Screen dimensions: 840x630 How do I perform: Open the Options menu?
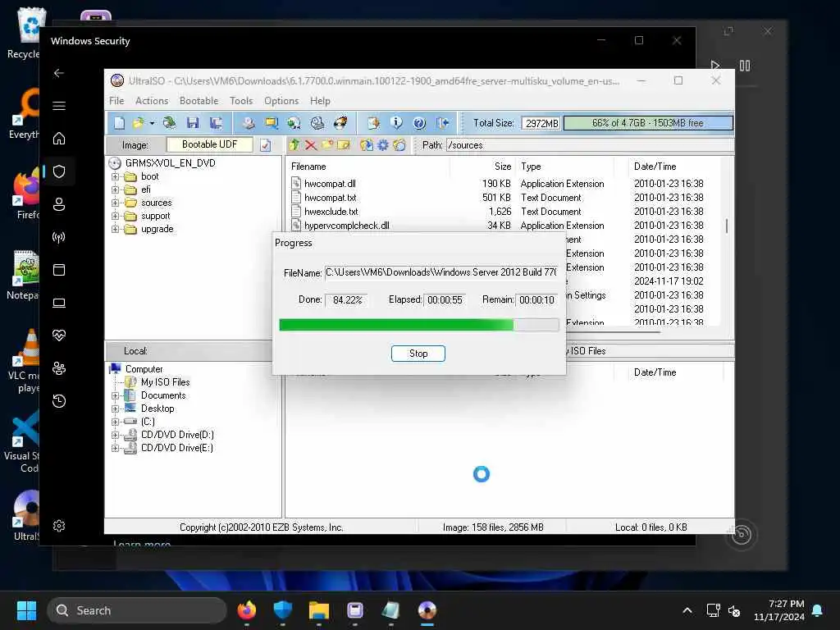click(281, 101)
